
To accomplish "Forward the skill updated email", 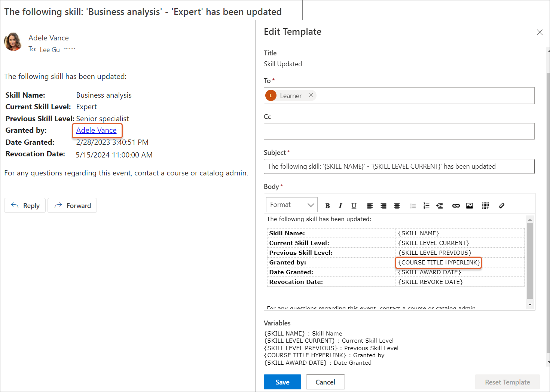I will [72, 205].
